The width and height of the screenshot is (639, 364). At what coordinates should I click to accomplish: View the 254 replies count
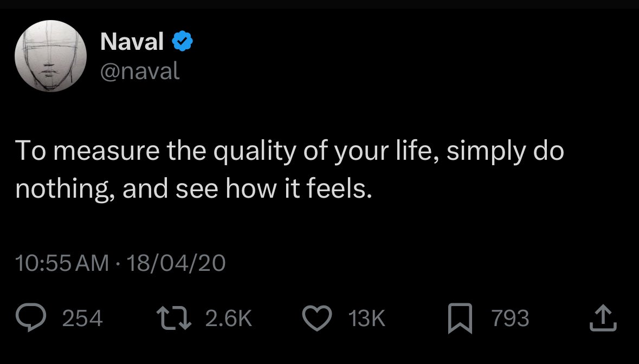(82, 318)
